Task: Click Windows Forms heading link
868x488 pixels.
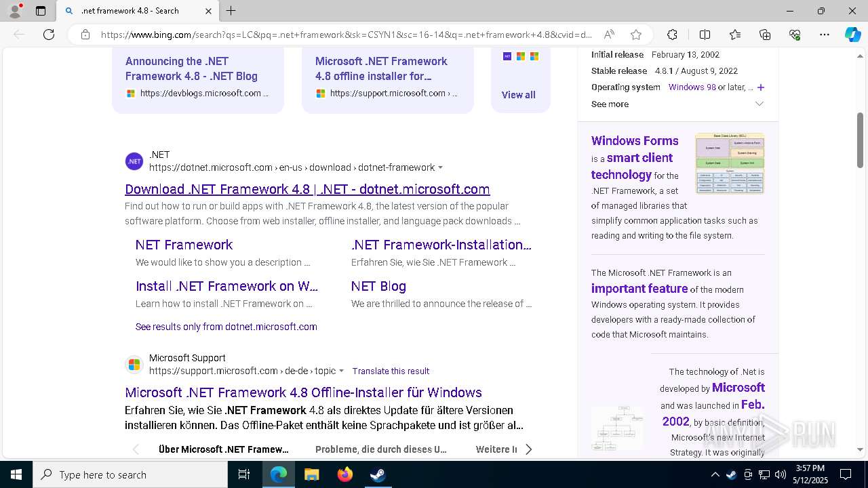Action: (x=635, y=141)
